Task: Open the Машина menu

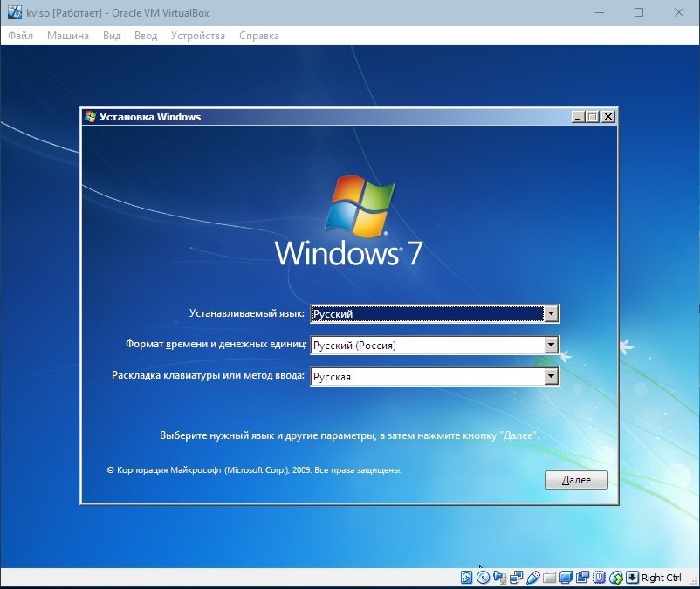Action: coord(68,36)
